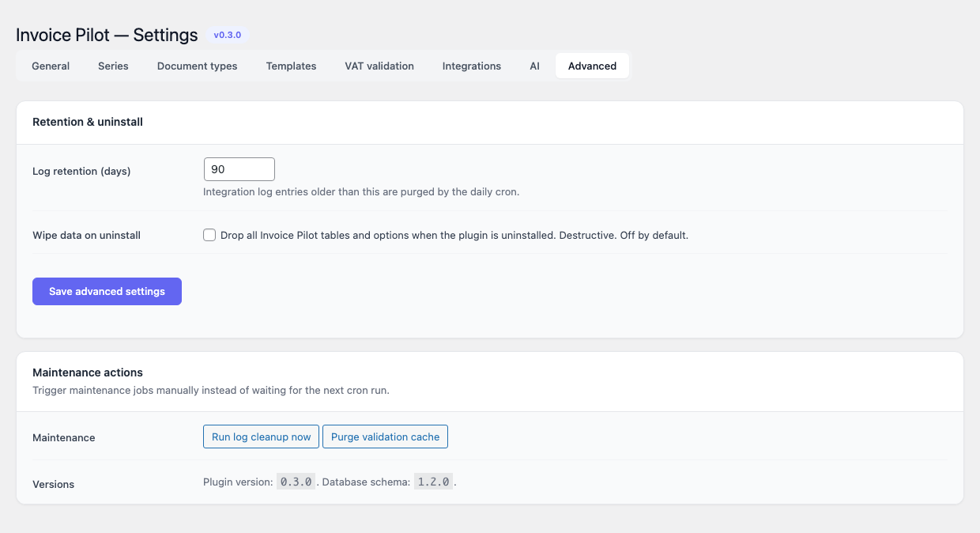Select the VAT validation tab
This screenshot has width=980, height=533.
(379, 66)
